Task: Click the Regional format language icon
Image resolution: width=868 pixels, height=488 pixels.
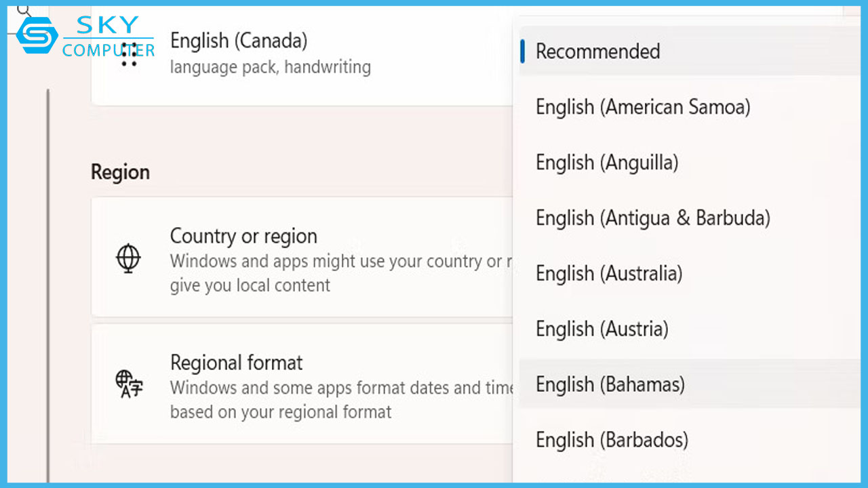Action: point(128,384)
